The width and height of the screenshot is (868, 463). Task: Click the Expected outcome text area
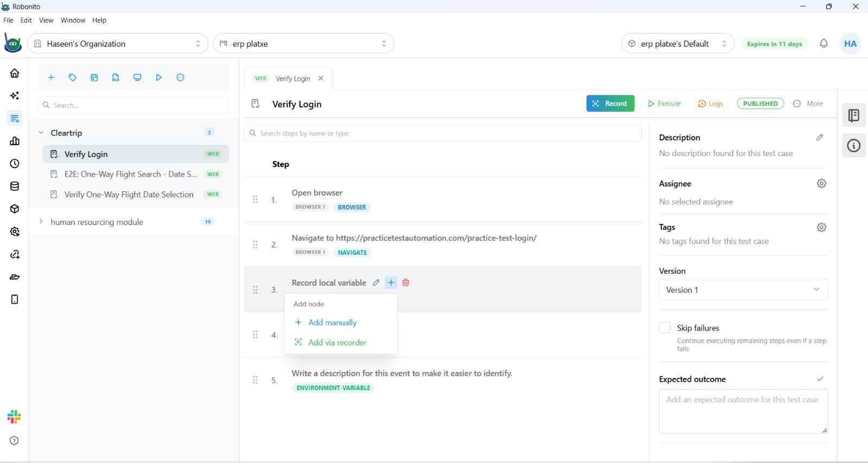pyautogui.click(x=743, y=411)
